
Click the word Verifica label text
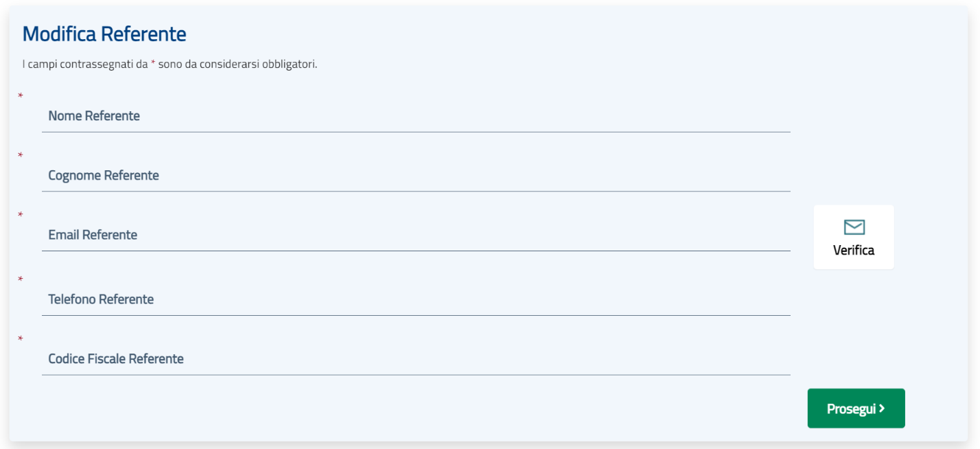pyautogui.click(x=854, y=251)
